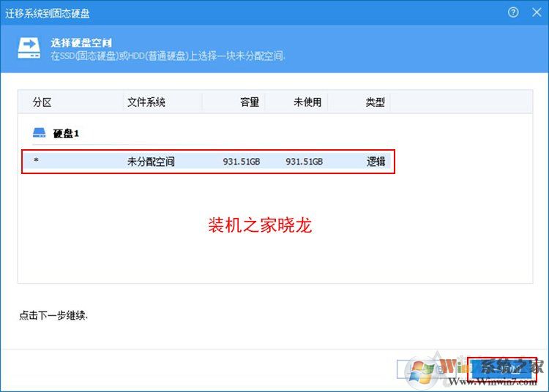Screen dimensions: 549x392
Task: Click the 迁移系统到固态硬盘 window title
Action: [48, 14]
